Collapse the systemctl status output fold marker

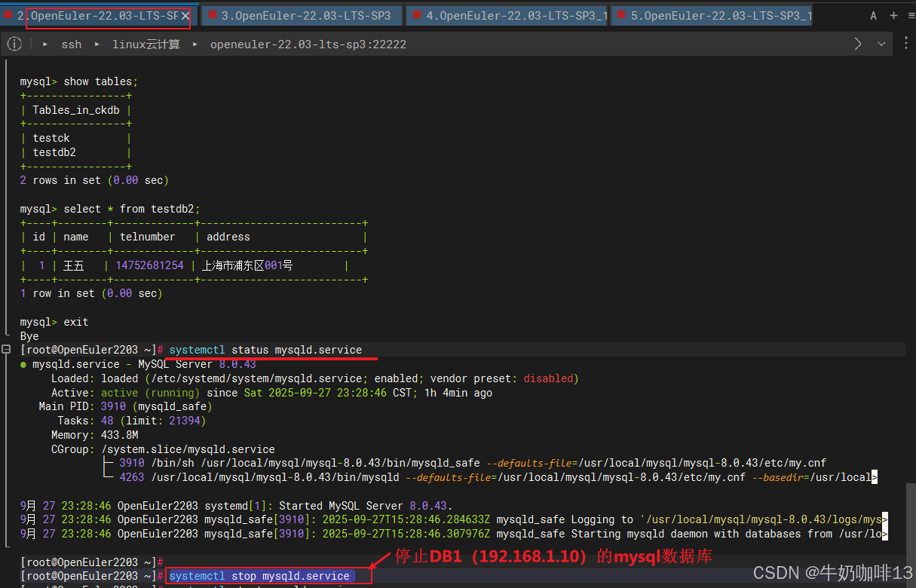click(6, 350)
